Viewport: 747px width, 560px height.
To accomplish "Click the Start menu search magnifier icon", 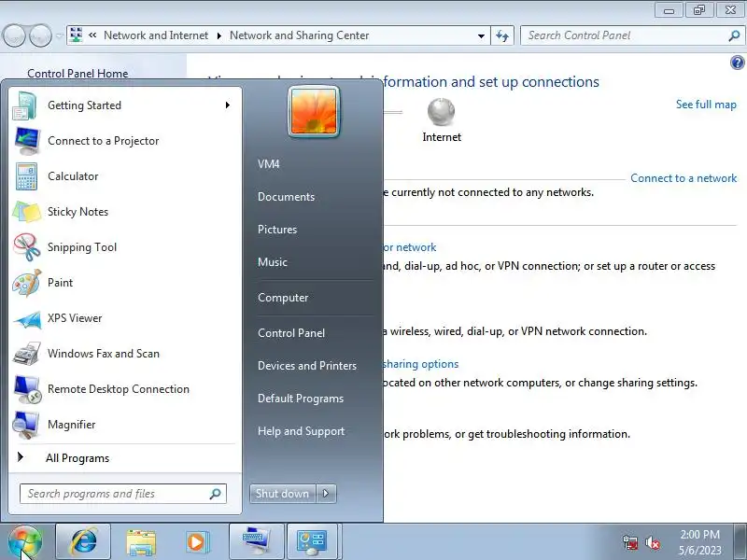I will click(x=216, y=494).
